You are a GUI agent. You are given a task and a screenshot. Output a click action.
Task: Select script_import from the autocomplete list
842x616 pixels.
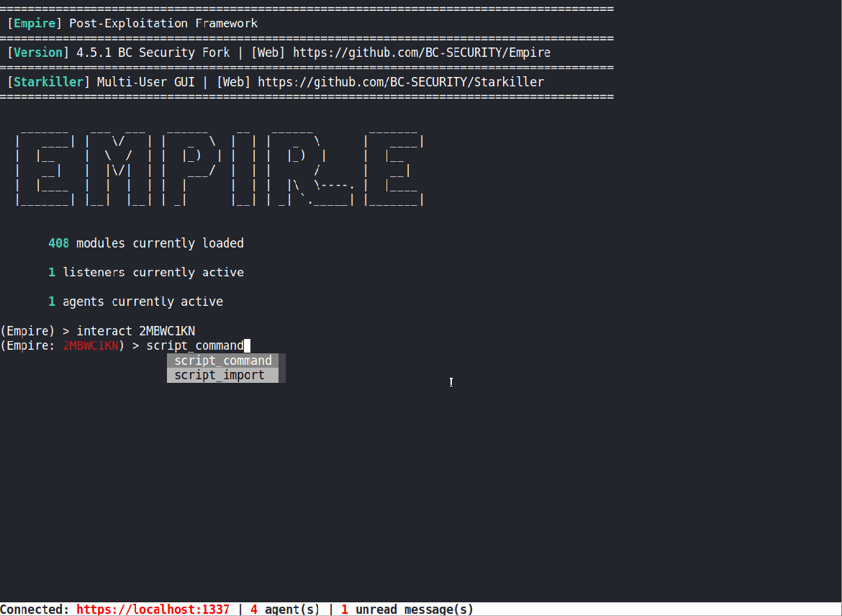click(x=219, y=374)
